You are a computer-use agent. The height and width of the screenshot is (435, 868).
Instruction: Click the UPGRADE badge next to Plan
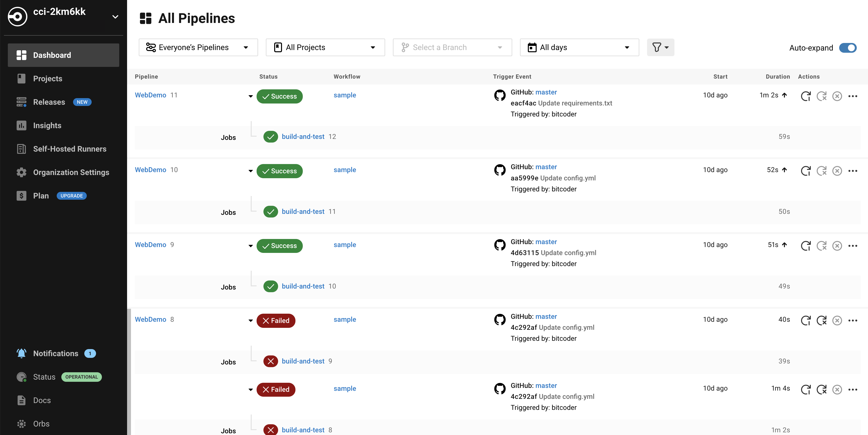[71, 196]
